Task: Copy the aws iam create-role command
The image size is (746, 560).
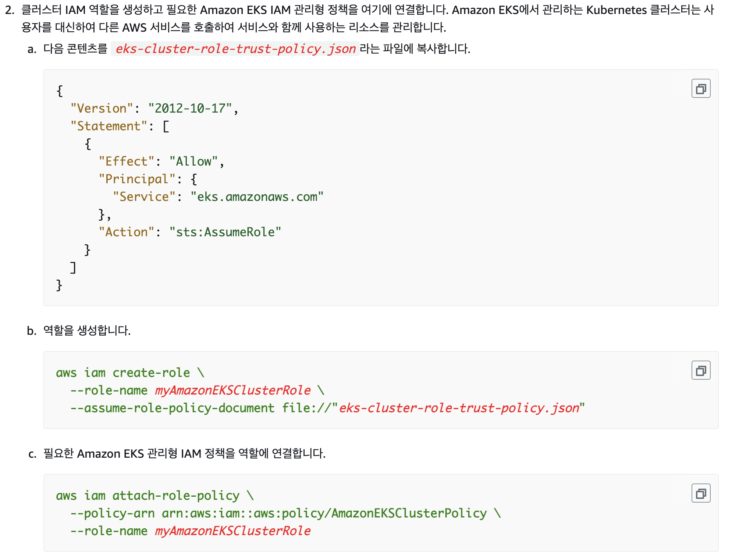Action: [x=700, y=371]
